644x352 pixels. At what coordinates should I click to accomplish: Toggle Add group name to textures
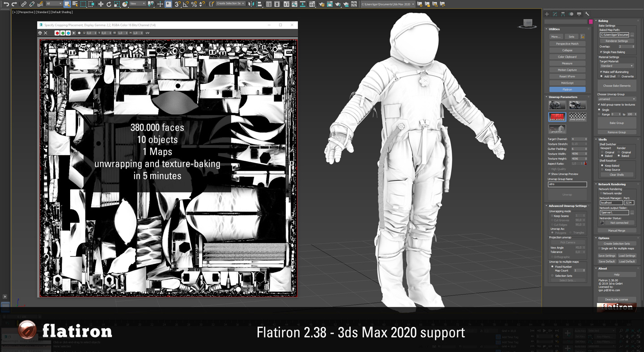point(599,105)
